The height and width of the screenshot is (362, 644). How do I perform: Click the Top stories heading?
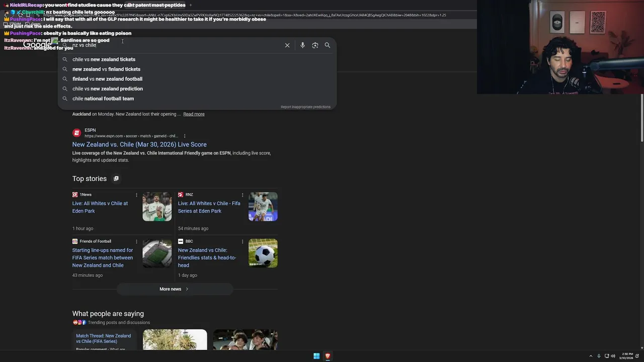[90, 178]
